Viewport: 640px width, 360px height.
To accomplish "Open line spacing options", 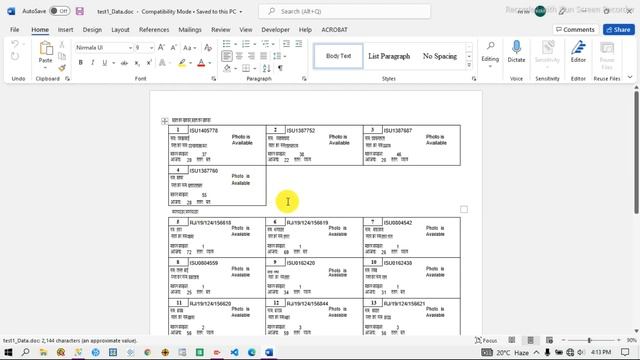I will coord(279,56).
